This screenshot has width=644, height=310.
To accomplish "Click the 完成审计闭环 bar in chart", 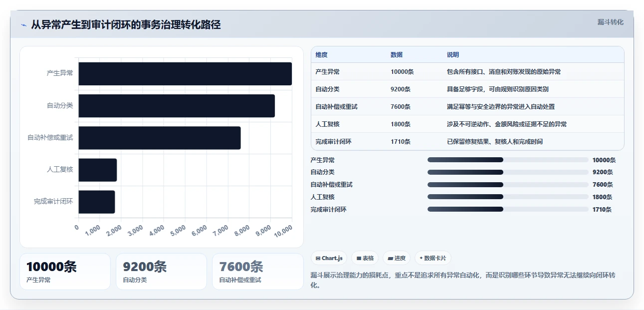I will [x=97, y=202].
